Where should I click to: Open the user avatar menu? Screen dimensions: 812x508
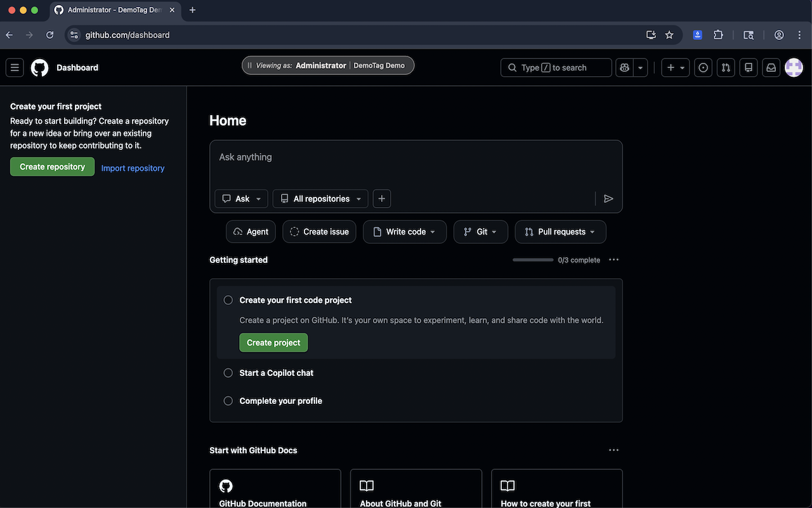tap(794, 67)
